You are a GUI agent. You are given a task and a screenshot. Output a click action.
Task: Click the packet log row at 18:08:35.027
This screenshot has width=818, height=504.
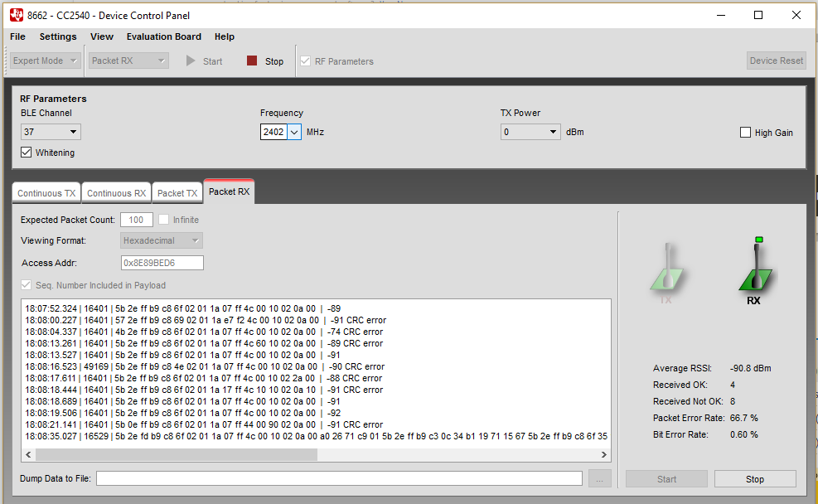(316, 436)
